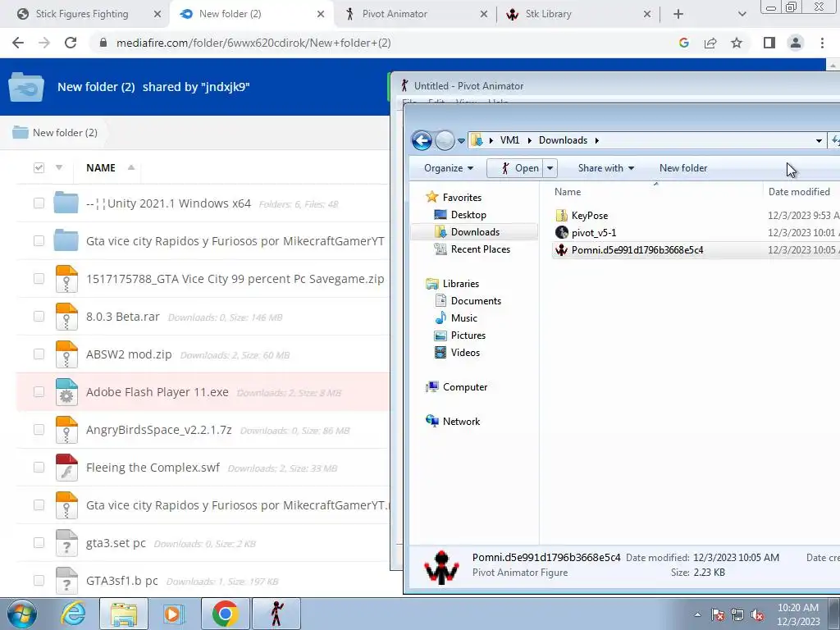
Task: Switch to Pivot Animator tab
Action: pos(395,14)
